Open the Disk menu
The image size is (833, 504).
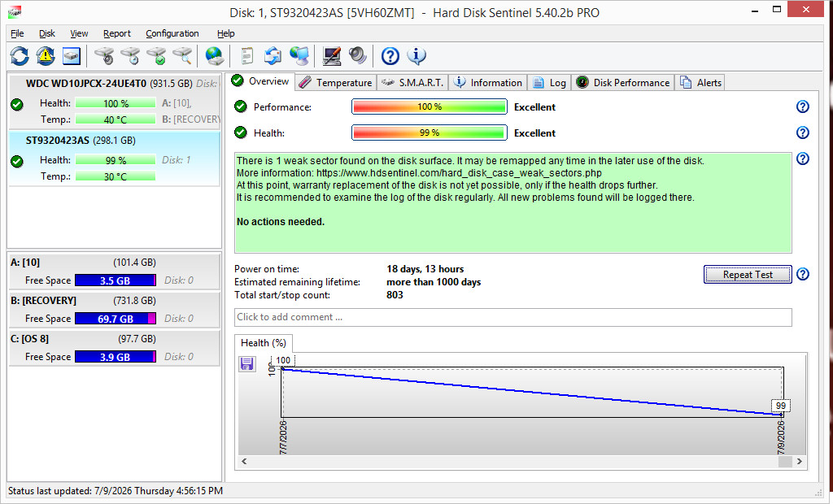coord(46,33)
